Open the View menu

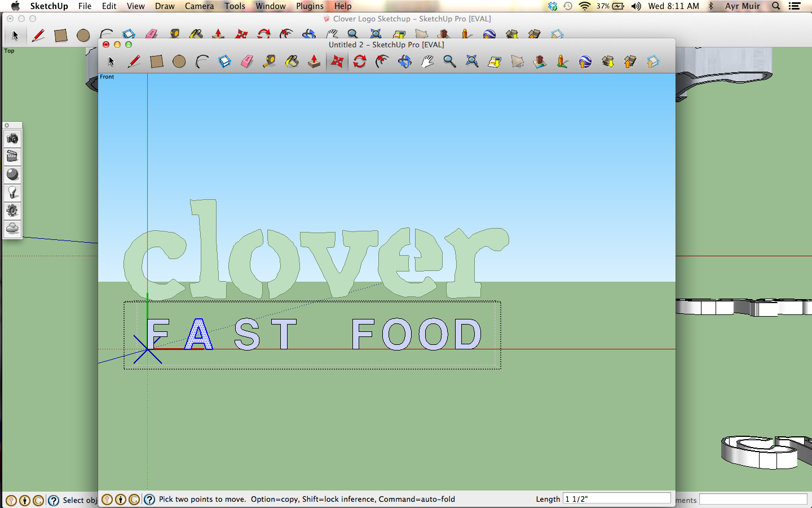click(x=135, y=6)
